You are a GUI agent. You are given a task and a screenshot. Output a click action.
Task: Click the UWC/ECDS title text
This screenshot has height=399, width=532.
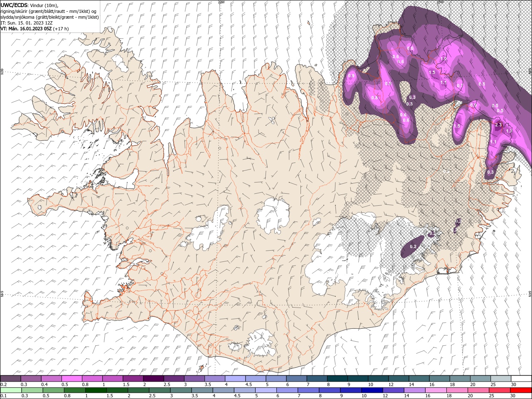coord(15,5)
